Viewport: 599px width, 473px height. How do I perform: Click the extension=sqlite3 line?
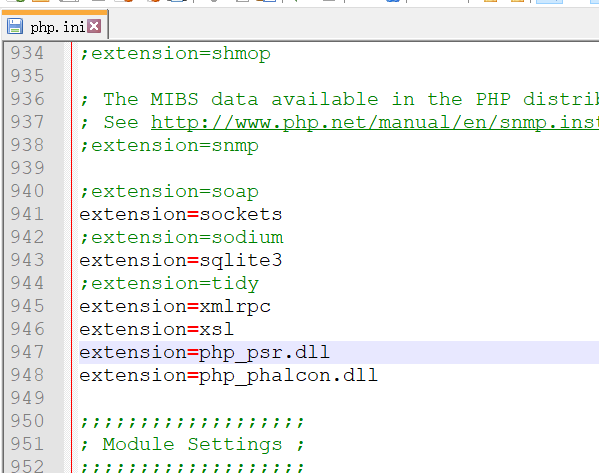[181, 261]
